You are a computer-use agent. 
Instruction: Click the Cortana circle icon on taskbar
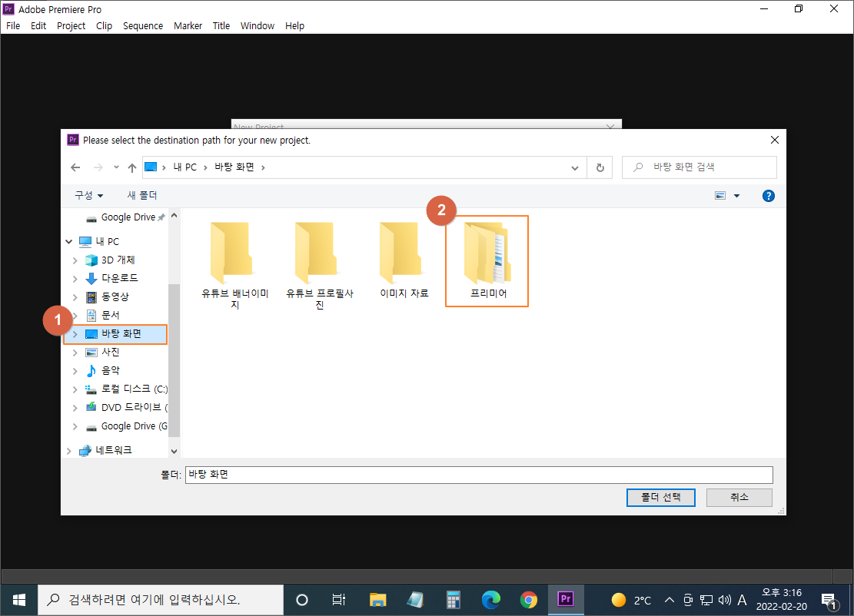(x=302, y=600)
